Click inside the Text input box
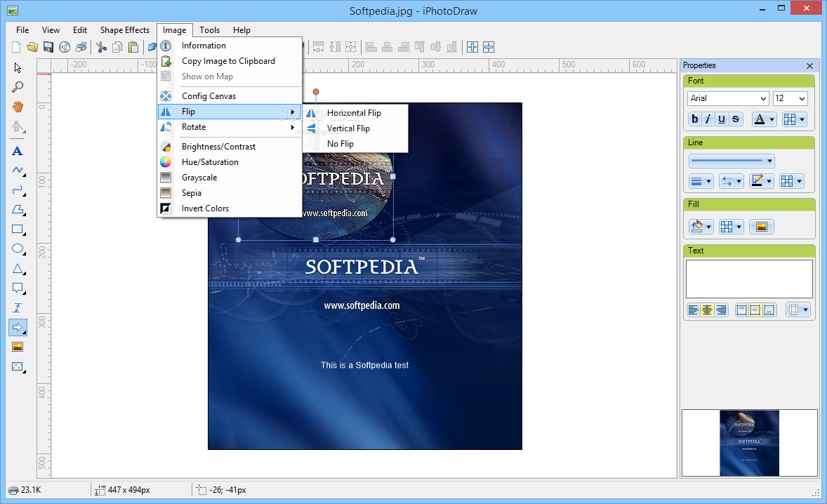 click(749, 279)
